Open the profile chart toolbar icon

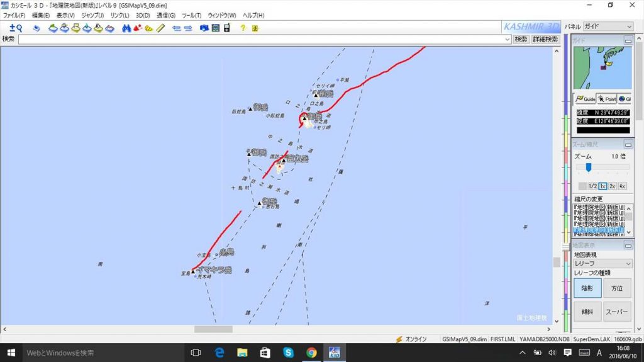click(x=216, y=28)
